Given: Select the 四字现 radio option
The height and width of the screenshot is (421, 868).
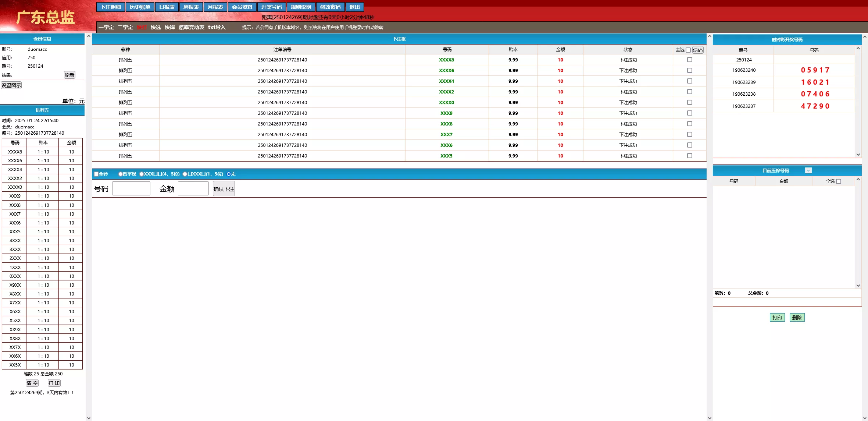Looking at the screenshot, I should [x=120, y=174].
